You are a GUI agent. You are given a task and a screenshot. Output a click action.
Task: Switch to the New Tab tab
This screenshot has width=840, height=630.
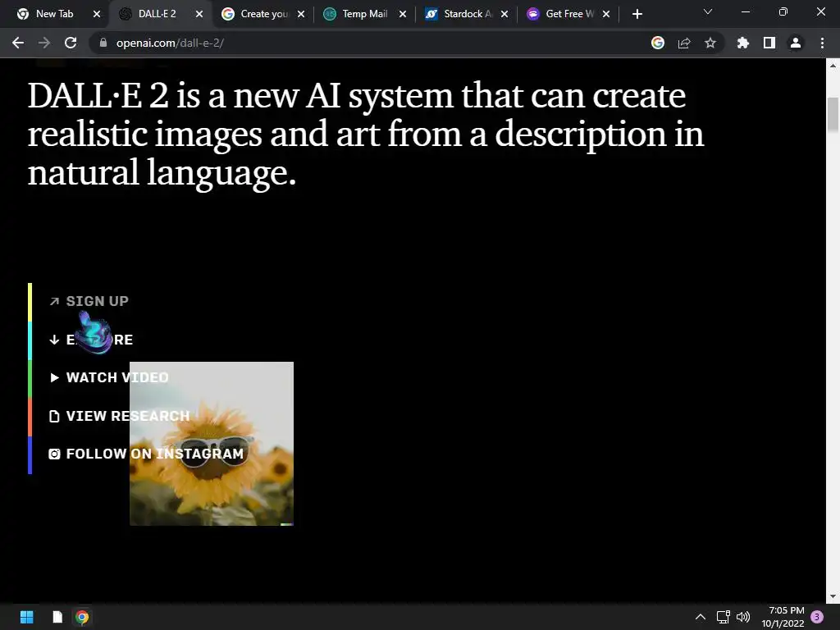tap(53, 14)
